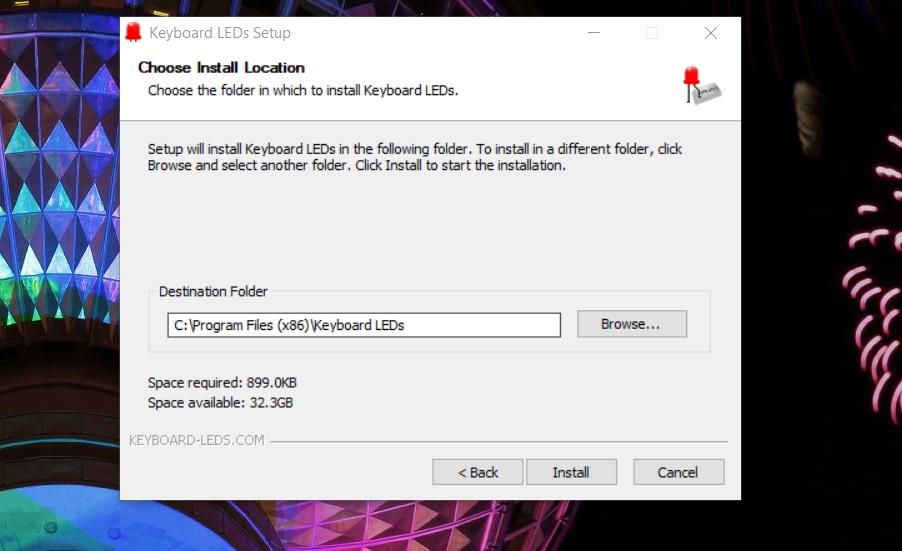Click the Keyboard LEDs logo in header
902x551 pixels.
click(x=702, y=85)
